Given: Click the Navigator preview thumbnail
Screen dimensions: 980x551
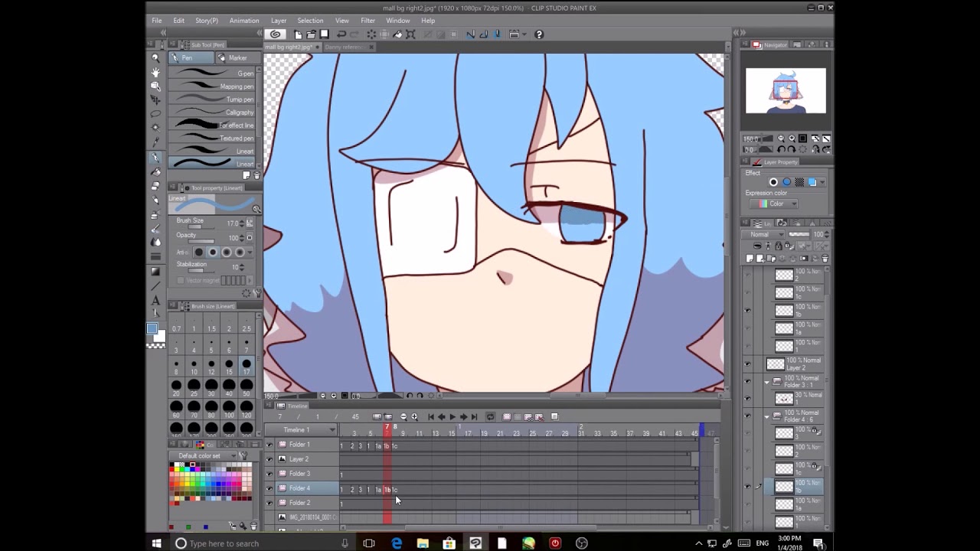Looking at the screenshot, I should tap(786, 91).
